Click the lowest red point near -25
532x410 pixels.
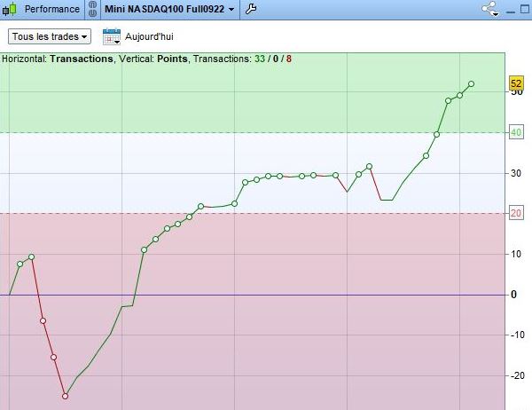coord(65,396)
